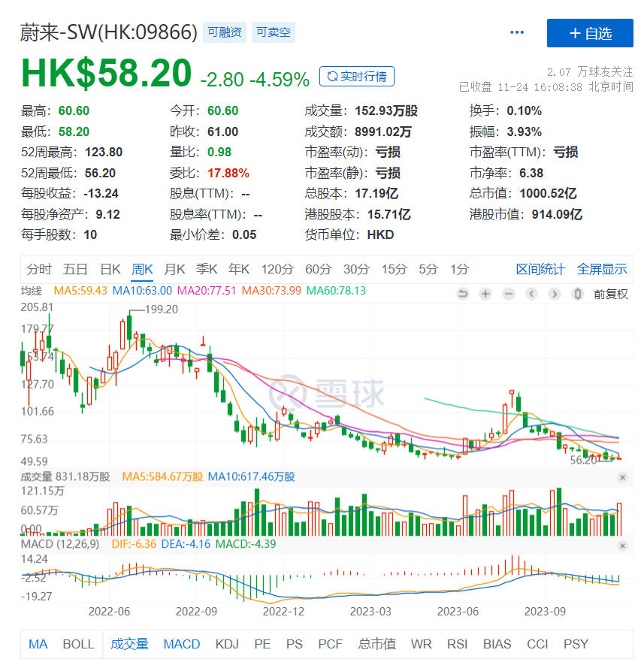Viewport: 644px width, 668px height.
Task: Enable the KDJ indicator
Action: pos(227,644)
